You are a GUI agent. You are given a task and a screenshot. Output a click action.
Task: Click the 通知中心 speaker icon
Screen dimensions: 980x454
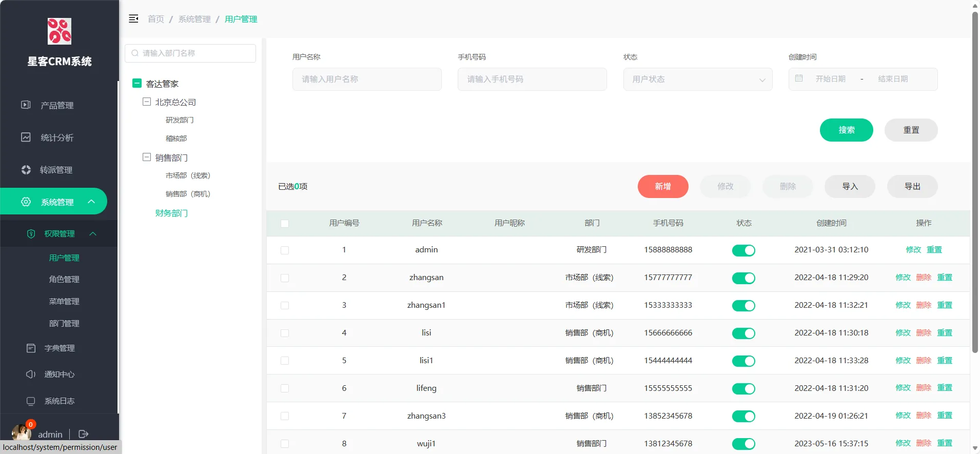[31, 374]
